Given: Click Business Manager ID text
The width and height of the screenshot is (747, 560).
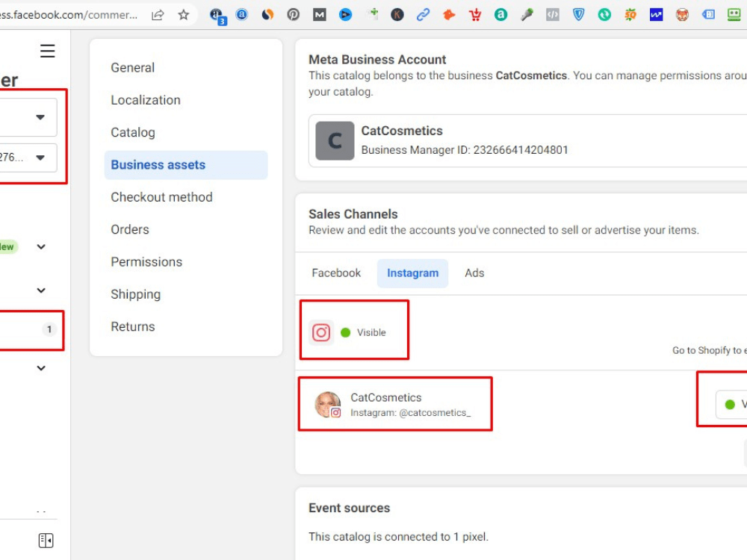Looking at the screenshot, I should click(x=465, y=150).
